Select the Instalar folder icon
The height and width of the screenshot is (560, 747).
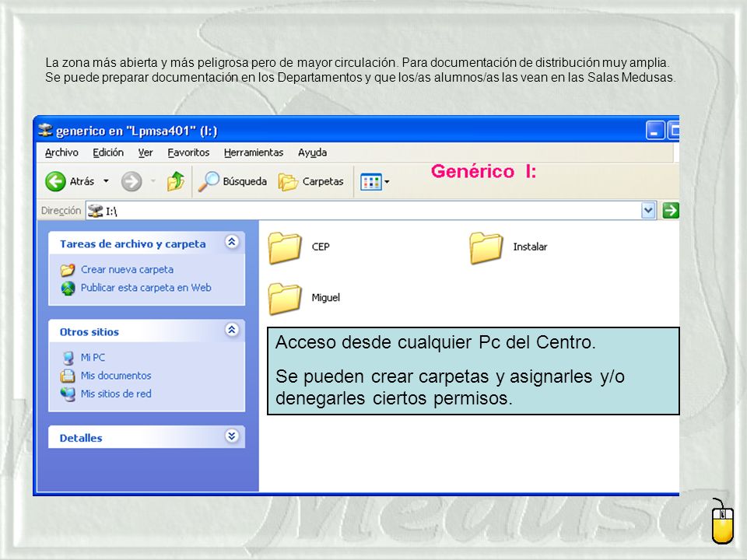[486, 247]
